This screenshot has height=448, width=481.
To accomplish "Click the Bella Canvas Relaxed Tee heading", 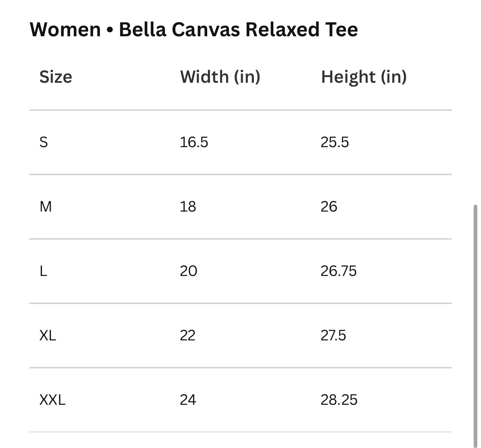I will [x=194, y=30].
